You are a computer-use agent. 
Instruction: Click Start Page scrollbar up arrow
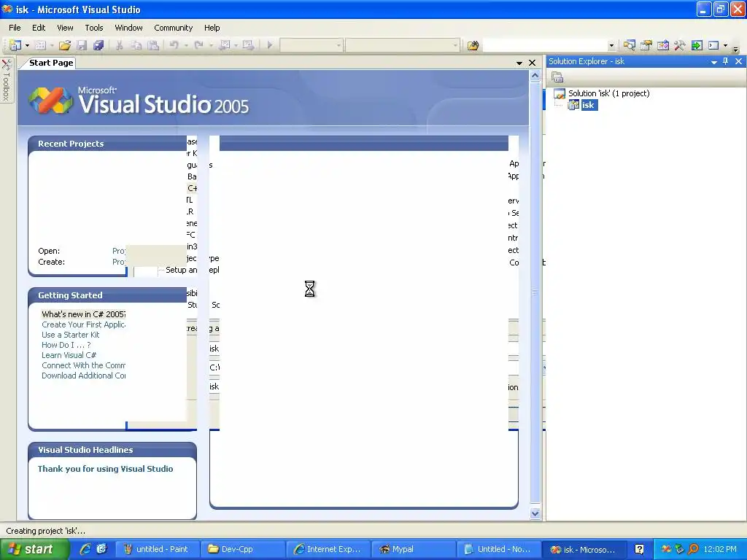[x=535, y=76]
